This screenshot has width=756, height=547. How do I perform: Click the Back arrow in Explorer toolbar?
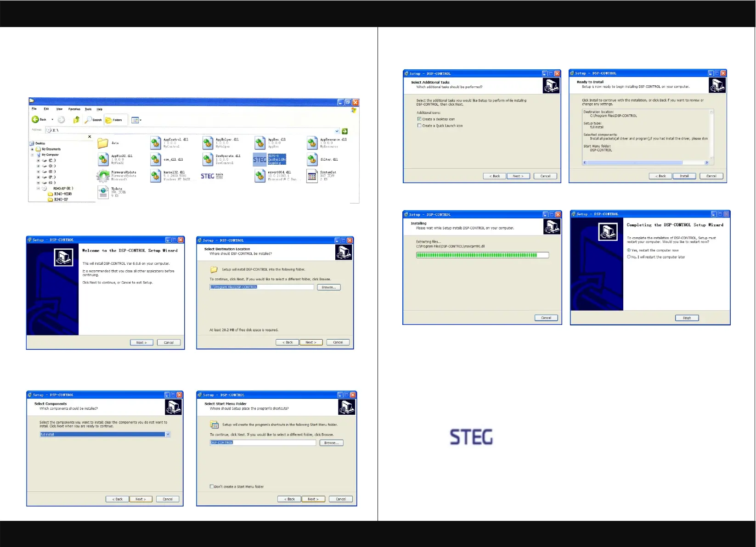point(35,120)
